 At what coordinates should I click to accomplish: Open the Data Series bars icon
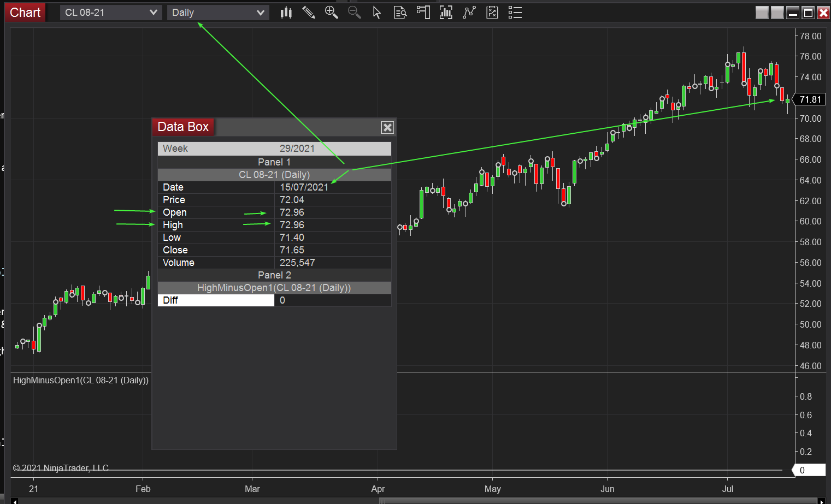pos(446,13)
